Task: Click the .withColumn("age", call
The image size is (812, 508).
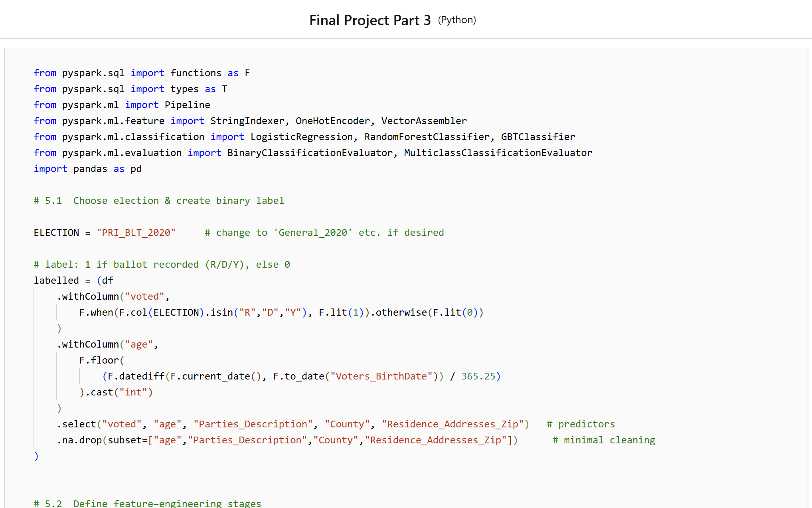Action: point(107,344)
